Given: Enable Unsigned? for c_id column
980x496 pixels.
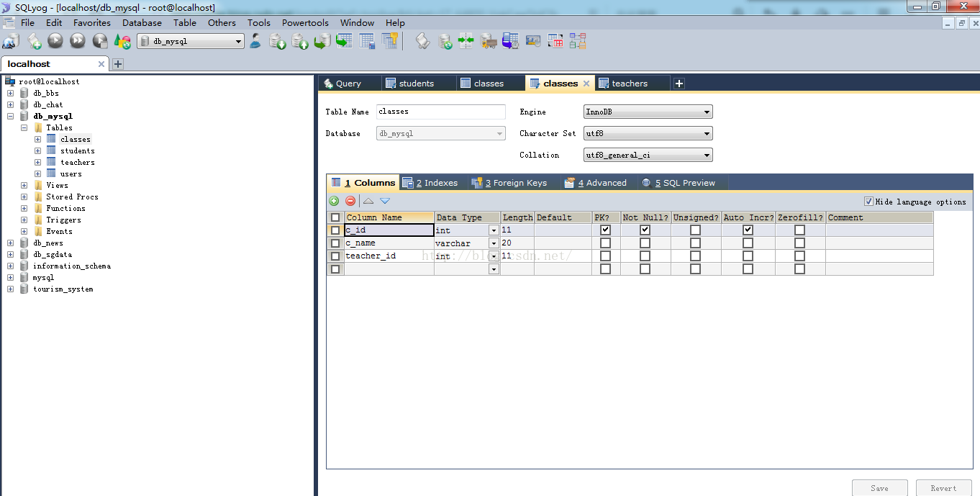Looking at the screenshot, I should 695,230.
